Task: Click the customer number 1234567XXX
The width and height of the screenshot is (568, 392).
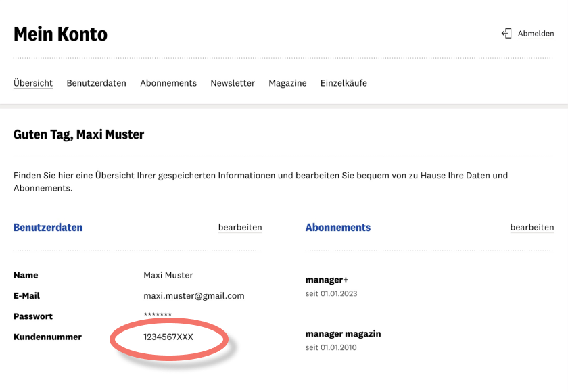Action: (168, 337)
